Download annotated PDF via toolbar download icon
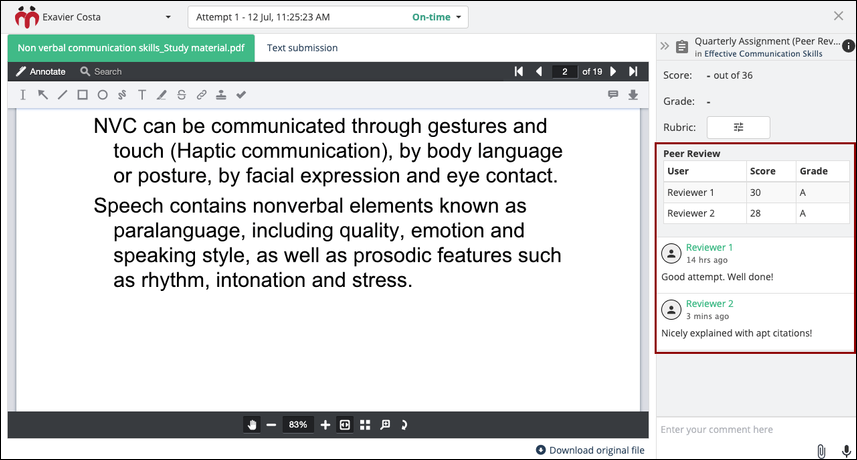The image size is (857, 460). click(633, 95)
